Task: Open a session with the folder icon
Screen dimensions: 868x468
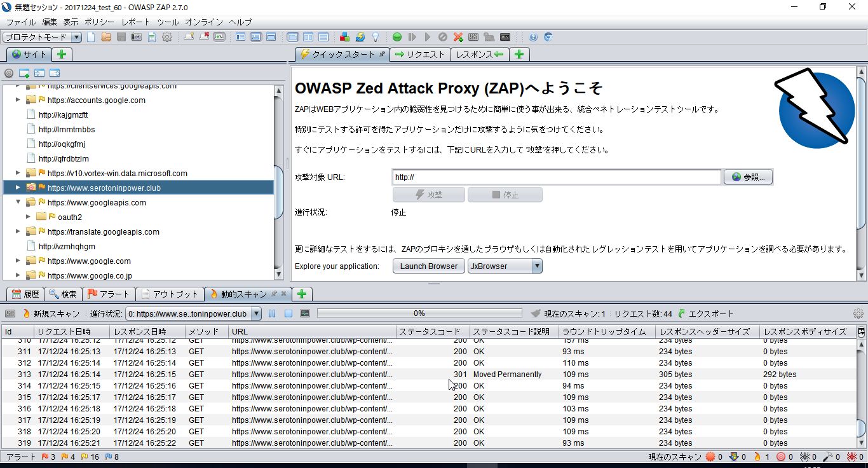Action: pos(106,38)
